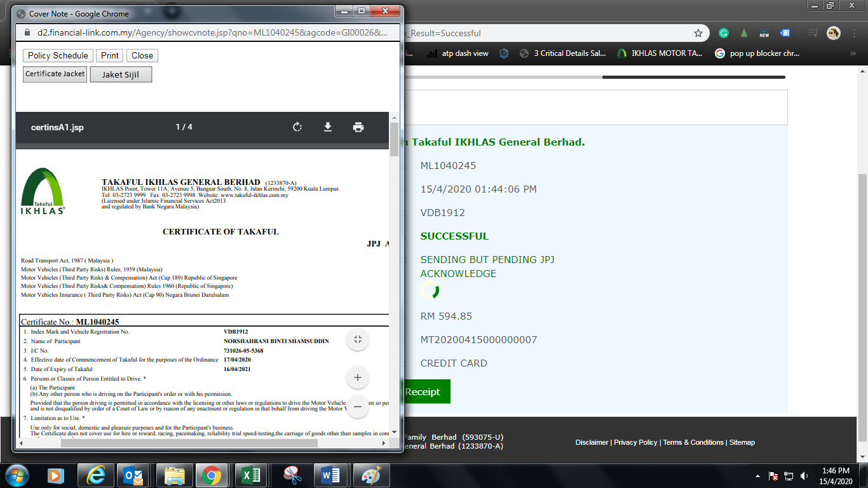Zoom out of the PDF certificate
Viewport: 868px width, 488px height.
point(358,407)
